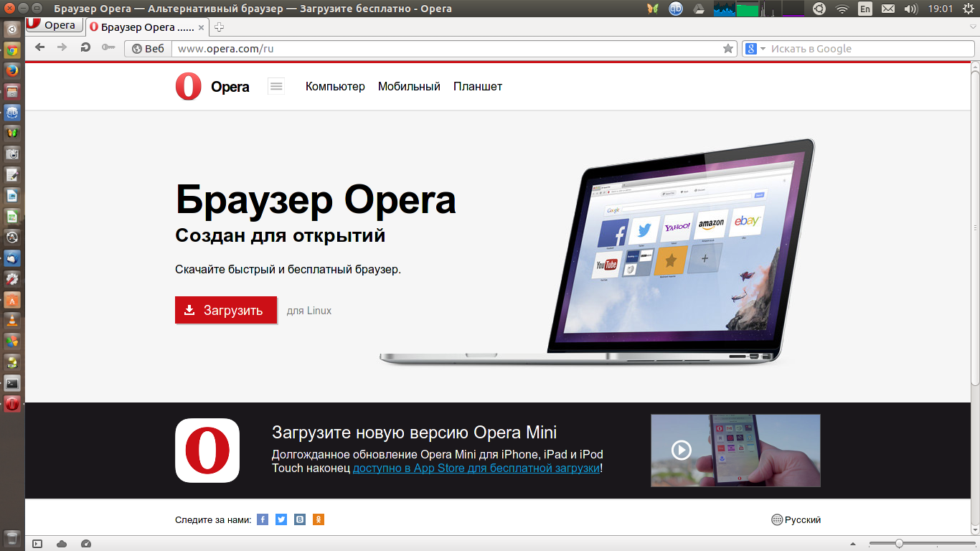
Task: Click the для Linux text
Action: tap(309, 311)
